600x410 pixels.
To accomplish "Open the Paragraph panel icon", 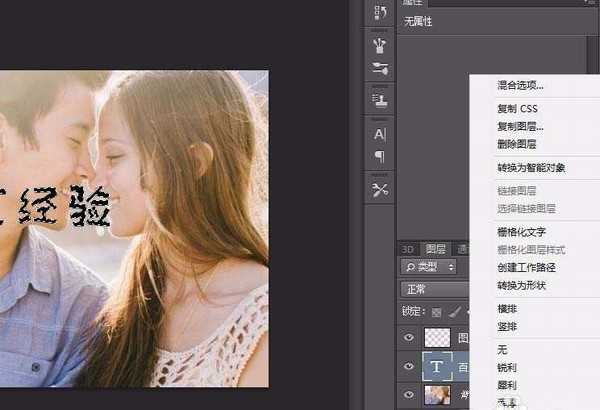I will coord(380,156).
